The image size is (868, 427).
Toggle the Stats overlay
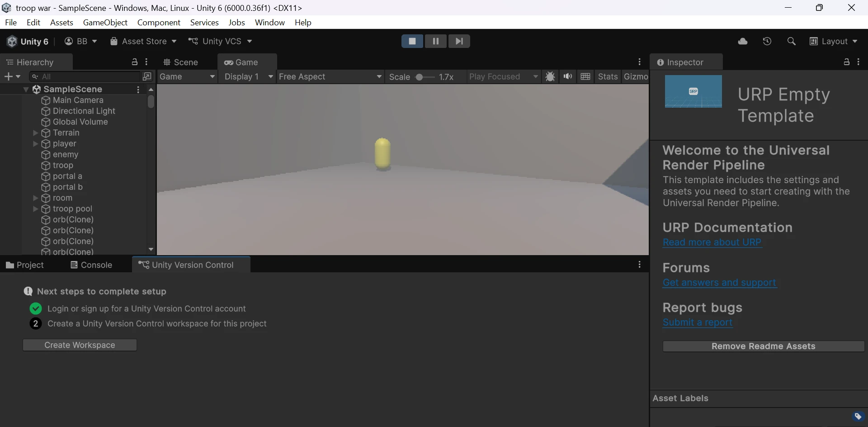pyautogui.click(x=608, y=76)
